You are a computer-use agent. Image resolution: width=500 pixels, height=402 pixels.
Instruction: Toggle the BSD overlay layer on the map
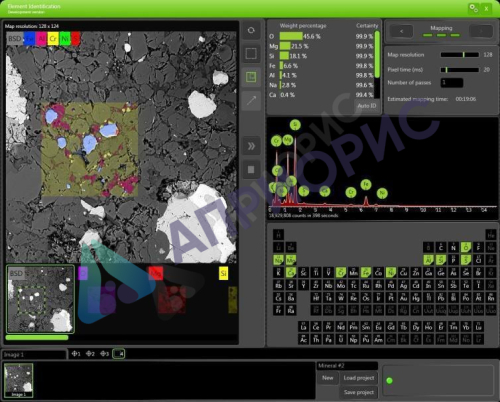pos(15,39)
